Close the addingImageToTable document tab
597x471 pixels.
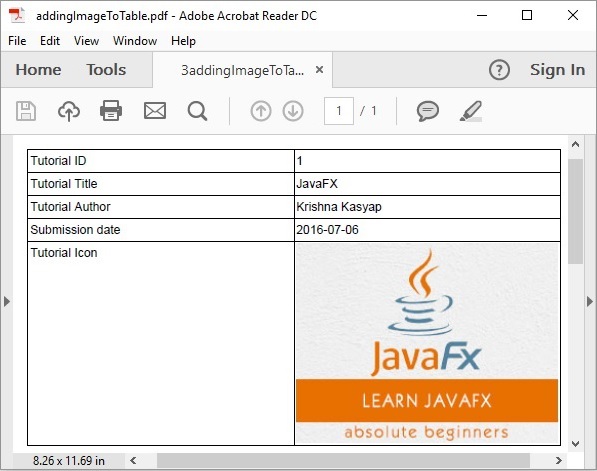[x=319, y=70]
